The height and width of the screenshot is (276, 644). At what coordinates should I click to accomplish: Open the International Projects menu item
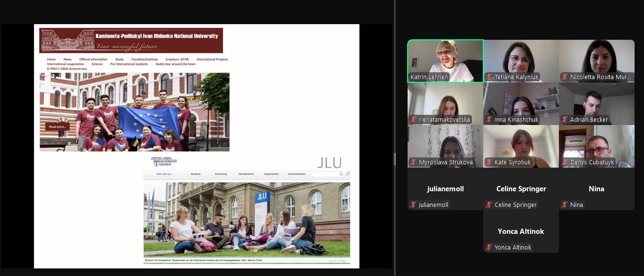[x=212, y=59]
